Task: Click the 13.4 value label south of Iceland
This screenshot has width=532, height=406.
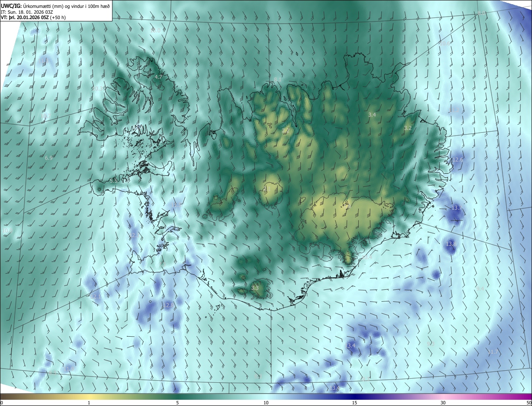Action: coord(350,346)
